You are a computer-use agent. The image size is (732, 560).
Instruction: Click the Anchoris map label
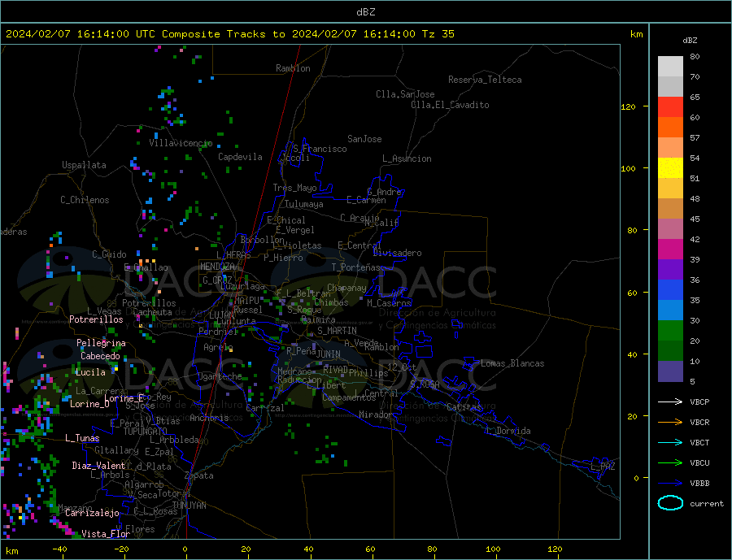click(x=209, y=418)
